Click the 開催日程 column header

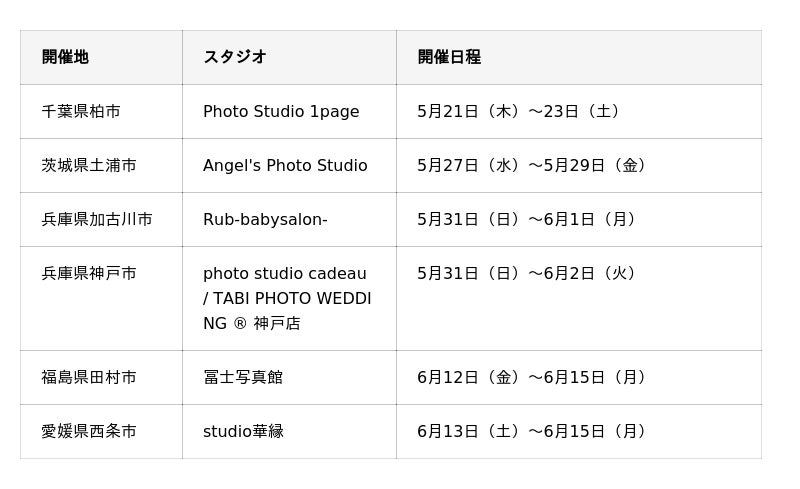click(449, 57)
